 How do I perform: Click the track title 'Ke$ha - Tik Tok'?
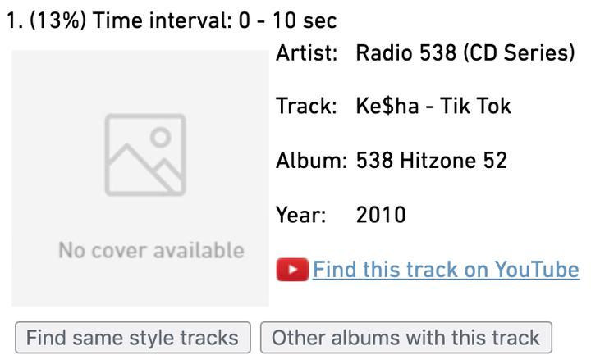433,107
